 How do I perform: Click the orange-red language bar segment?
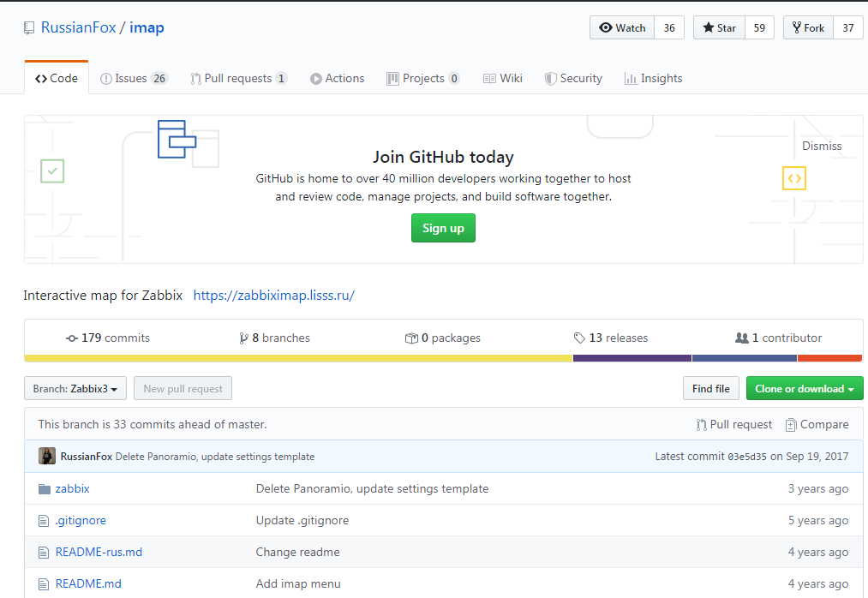pyautogui.click(x=829, y=358)
